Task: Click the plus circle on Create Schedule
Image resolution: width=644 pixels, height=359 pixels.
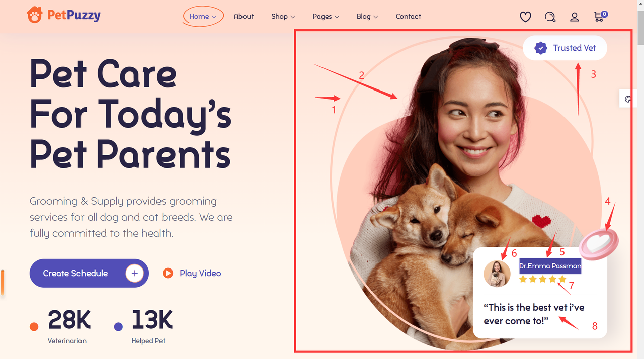Action: [134, 273]
